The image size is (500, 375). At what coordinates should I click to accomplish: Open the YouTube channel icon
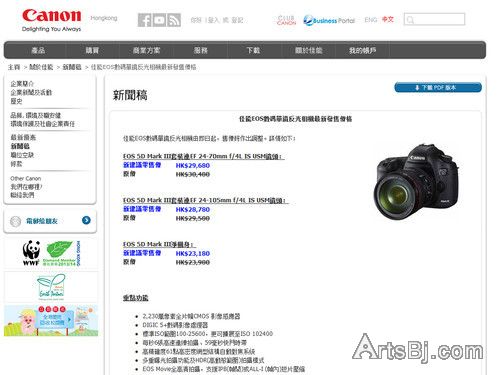(x=159, y=20)
